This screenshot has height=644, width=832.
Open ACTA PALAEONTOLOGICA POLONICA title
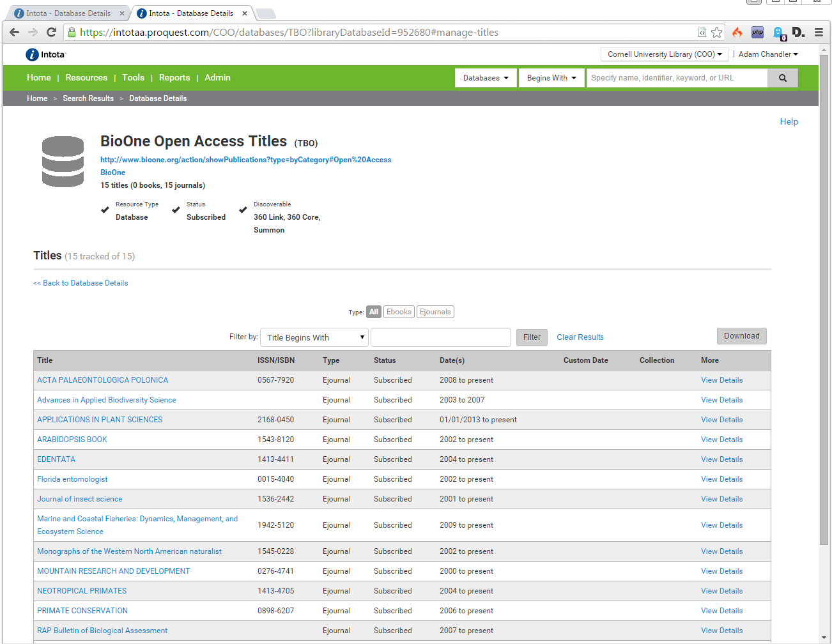coord(102,380)
